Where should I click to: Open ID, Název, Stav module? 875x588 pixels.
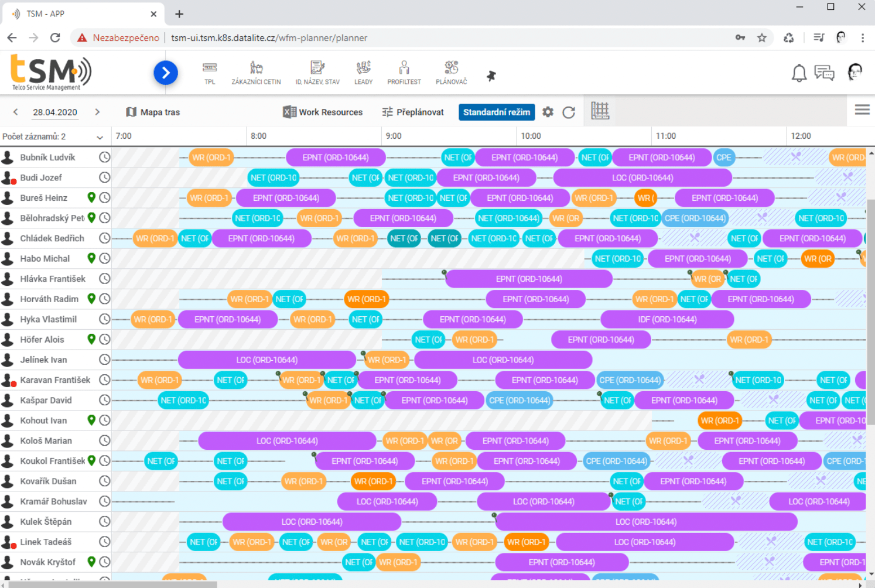[x=317, y=73]
